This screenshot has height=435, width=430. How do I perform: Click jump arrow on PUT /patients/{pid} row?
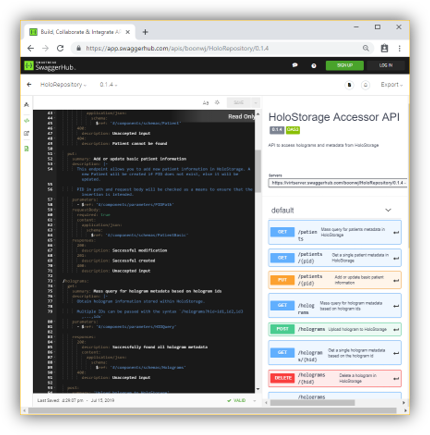396,280
